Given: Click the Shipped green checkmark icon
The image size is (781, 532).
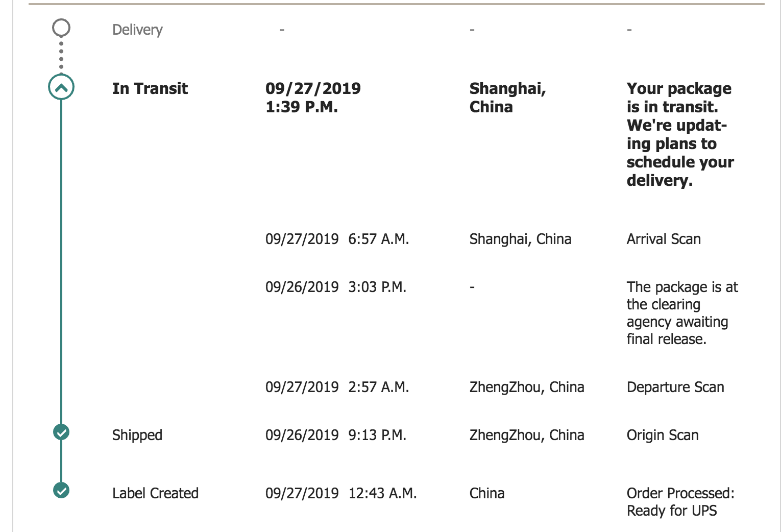Looking at the screenshot, I should 61,432.
